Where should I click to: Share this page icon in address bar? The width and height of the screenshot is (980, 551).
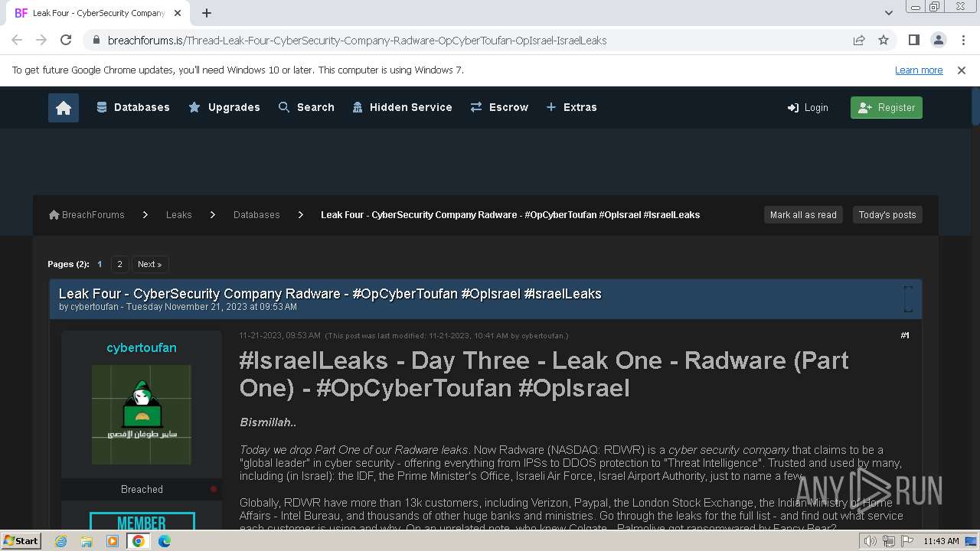pyautogui.click(x=859, y=40)
